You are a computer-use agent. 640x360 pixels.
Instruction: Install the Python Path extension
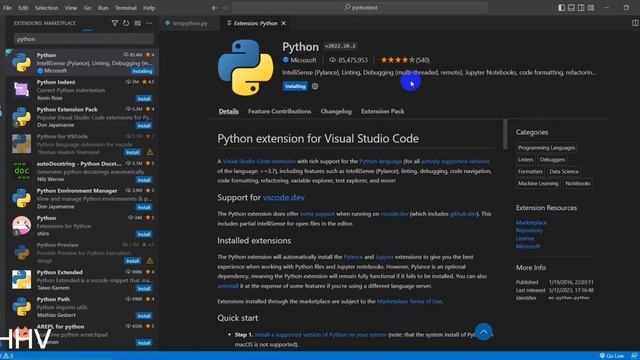click(144, 316)
